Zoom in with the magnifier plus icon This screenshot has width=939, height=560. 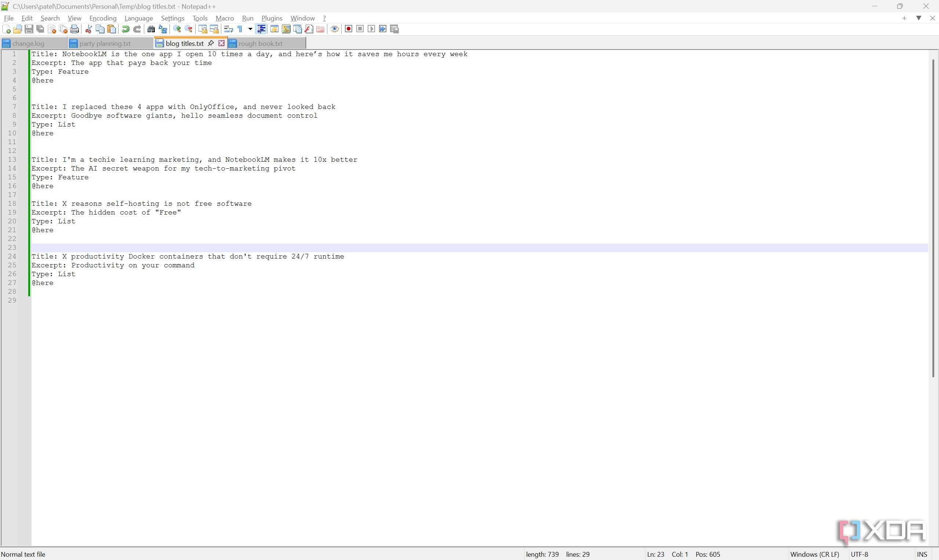point(177,29)
